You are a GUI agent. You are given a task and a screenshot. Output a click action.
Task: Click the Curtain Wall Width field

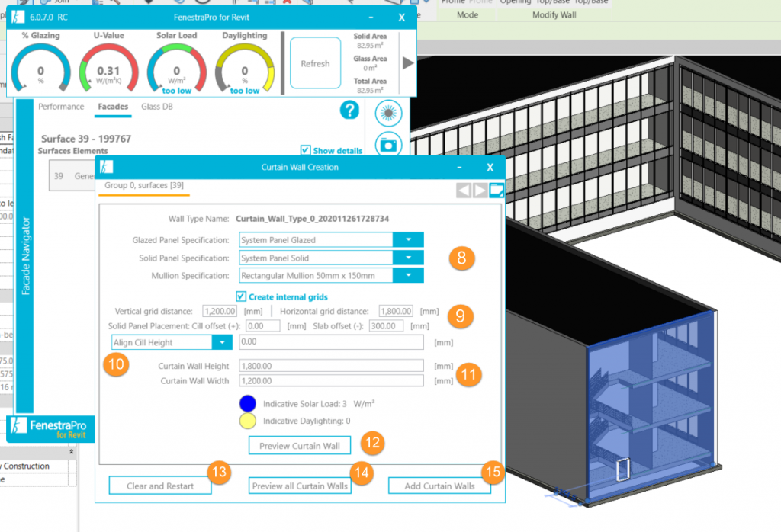(331, 381)
